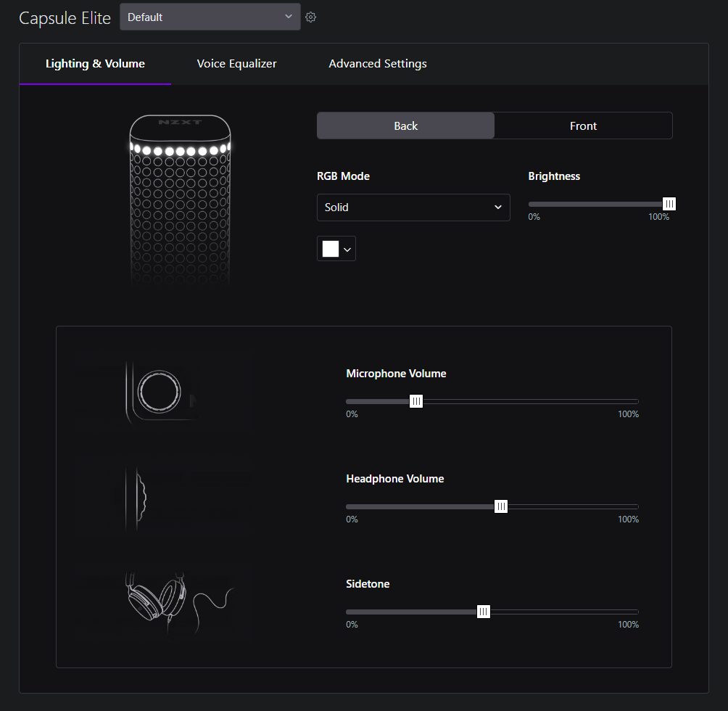This screenshot has width=728, height=711.
Task: Click the white color swatch
Action: [x=331, y=249]
